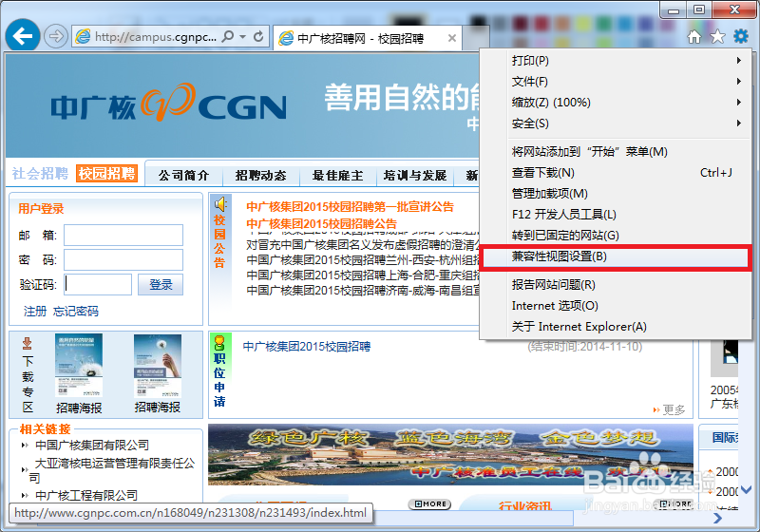Switch to 社会招聘 section
This screenshot has width=760, height=532.
40,174
